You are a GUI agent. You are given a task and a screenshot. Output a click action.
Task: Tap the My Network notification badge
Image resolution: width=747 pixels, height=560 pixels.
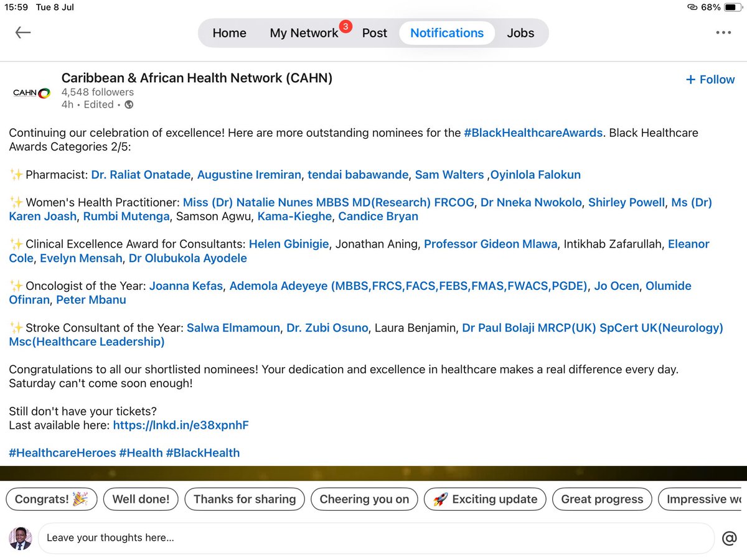[x=346, y=27]
